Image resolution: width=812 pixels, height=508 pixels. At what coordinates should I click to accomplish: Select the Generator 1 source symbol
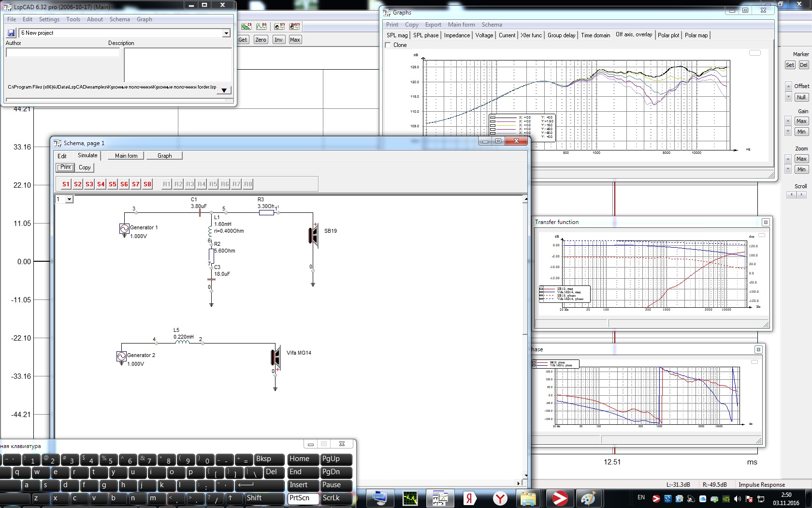[x=124, y=229]
